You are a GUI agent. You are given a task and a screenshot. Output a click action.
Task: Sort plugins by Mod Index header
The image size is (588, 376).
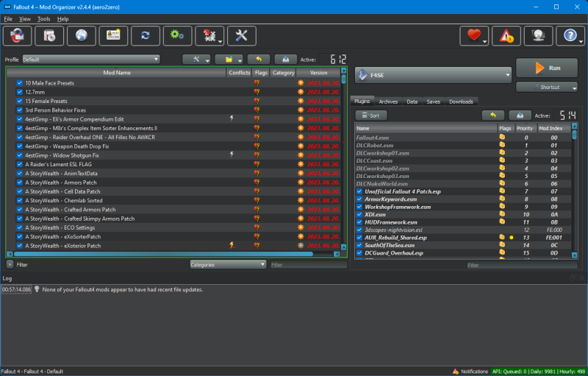(554, 128)
